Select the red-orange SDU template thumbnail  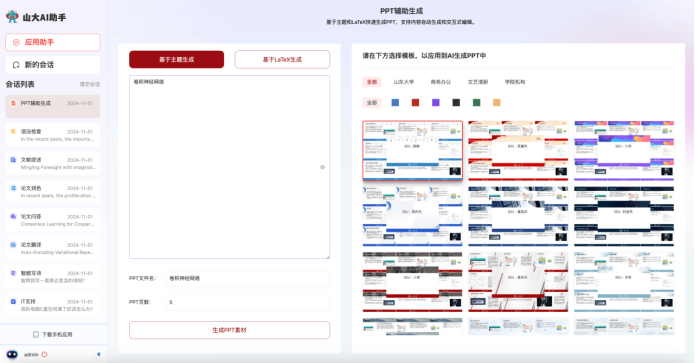point(518,151)
